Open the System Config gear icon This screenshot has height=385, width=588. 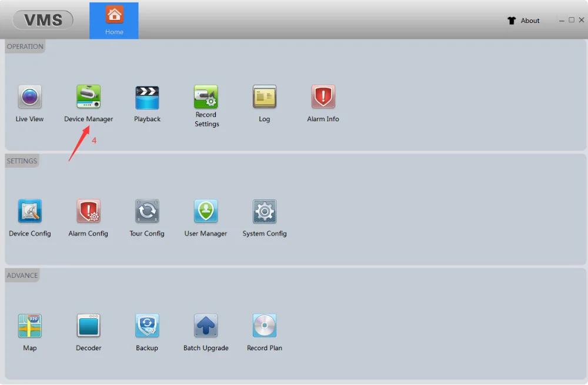click(265, 211)
